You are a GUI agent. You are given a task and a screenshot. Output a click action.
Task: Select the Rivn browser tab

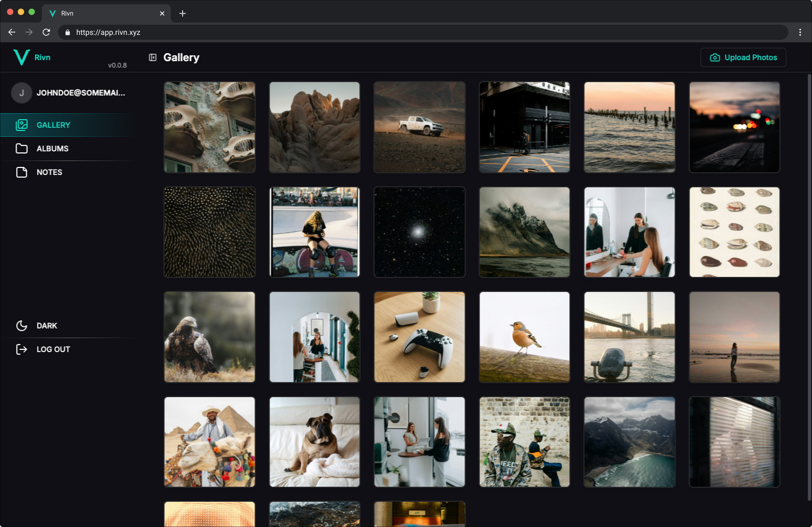click(x=106, y=13)
